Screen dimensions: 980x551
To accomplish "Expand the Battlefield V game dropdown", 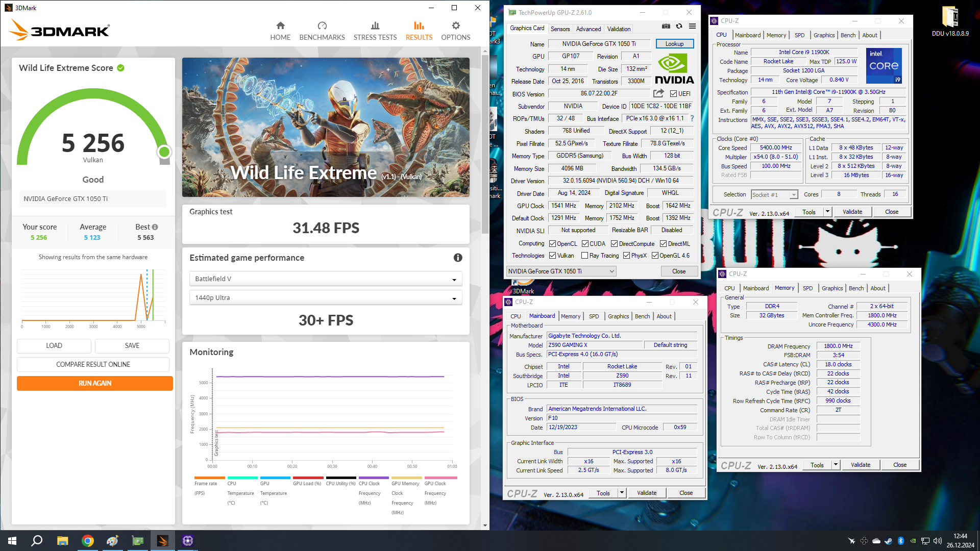I will 326,279.
